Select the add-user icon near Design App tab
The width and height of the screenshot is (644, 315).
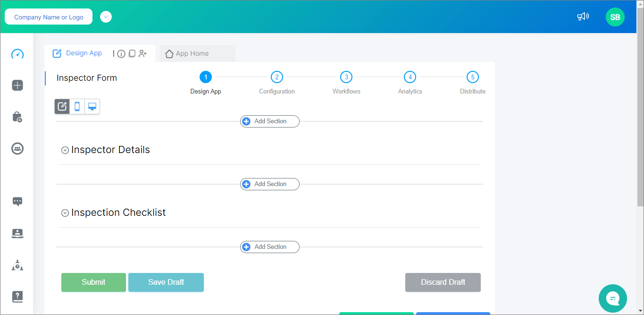143,53
